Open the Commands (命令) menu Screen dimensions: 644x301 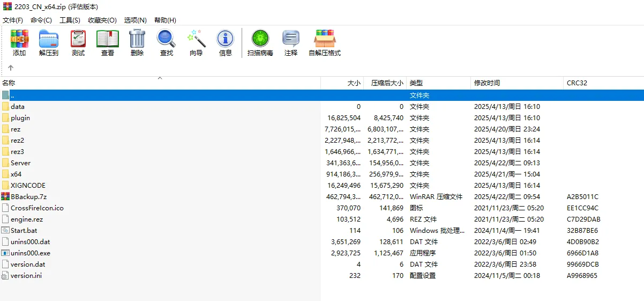[x=41, y=20]
